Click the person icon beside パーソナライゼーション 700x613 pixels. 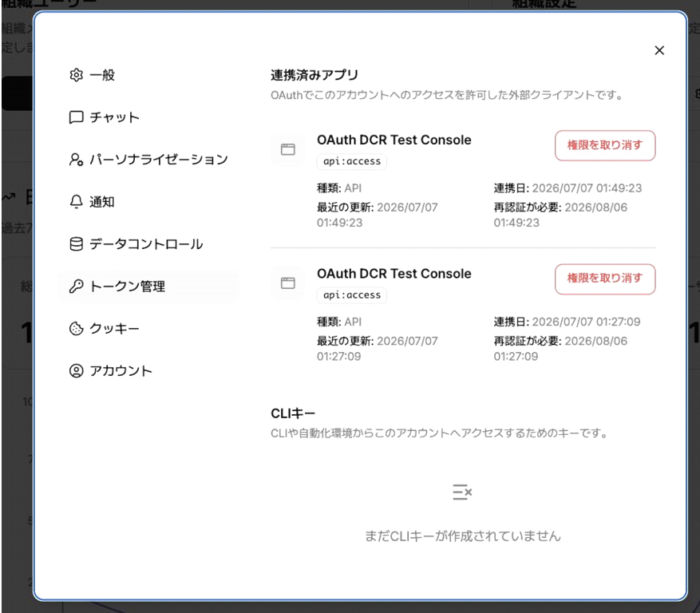77,160
